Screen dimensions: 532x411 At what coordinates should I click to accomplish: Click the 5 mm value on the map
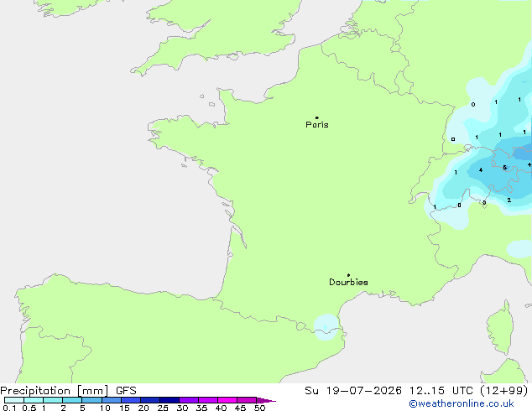click(x=505, y=168)
